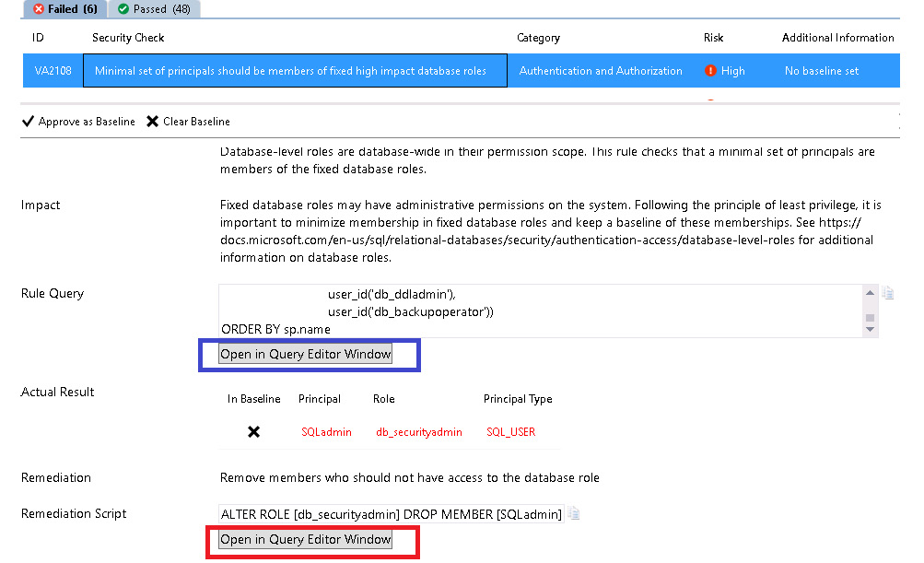Click the green check icon on Passed tab

pos(124,8)
